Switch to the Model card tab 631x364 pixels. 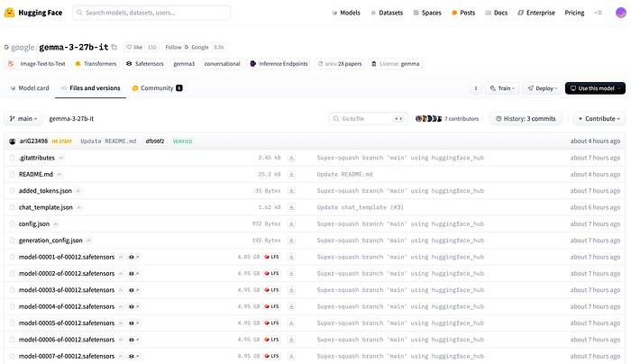[30, 88]
